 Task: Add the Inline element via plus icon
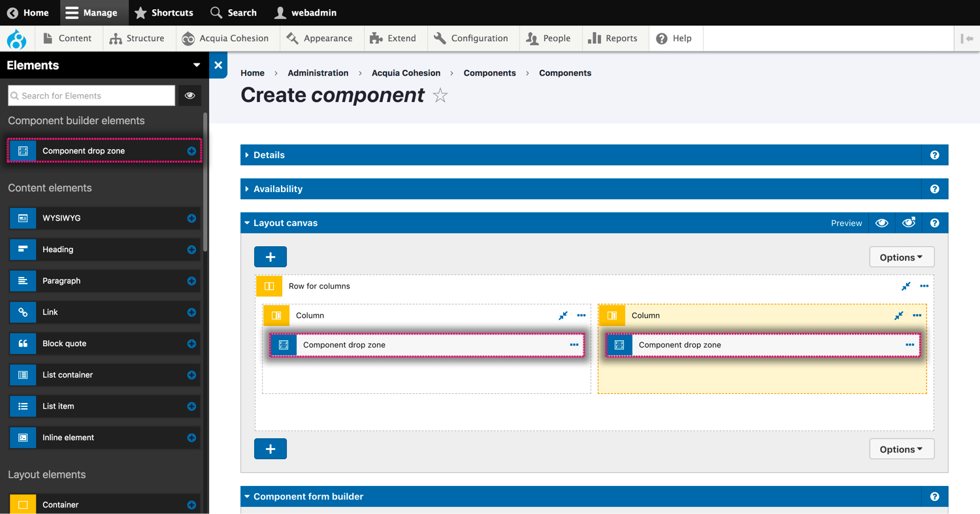191,438
